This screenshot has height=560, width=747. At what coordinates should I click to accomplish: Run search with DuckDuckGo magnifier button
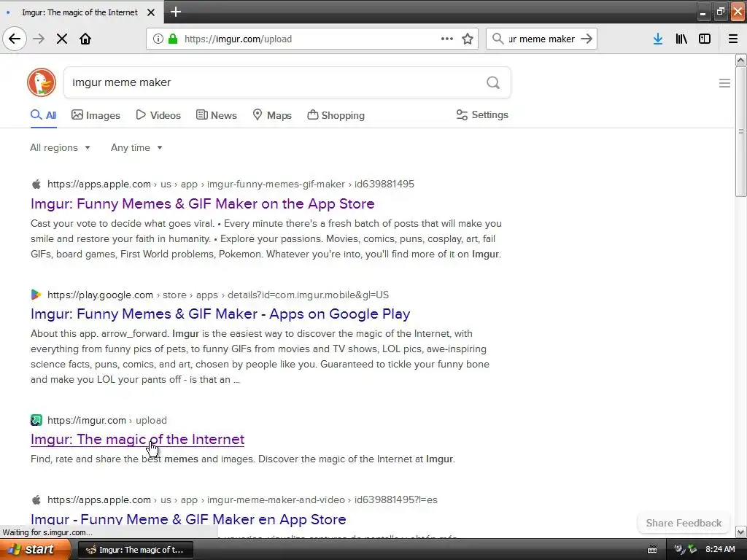click(x=493, y=82)
